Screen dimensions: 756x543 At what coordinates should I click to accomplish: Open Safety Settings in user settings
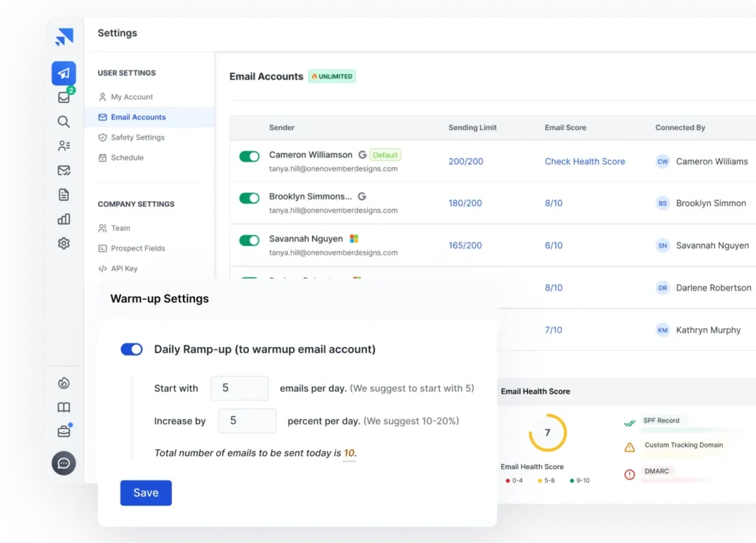point(137,137)
